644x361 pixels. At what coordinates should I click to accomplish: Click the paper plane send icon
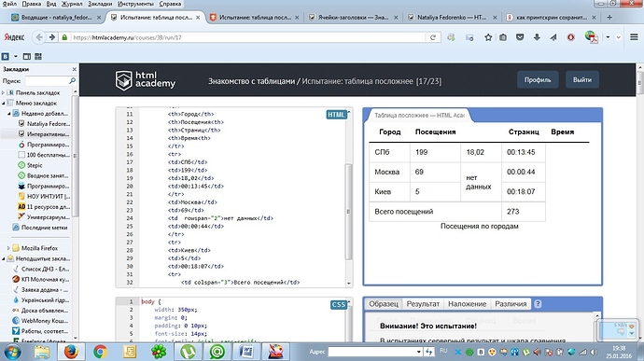coord(553,37)
